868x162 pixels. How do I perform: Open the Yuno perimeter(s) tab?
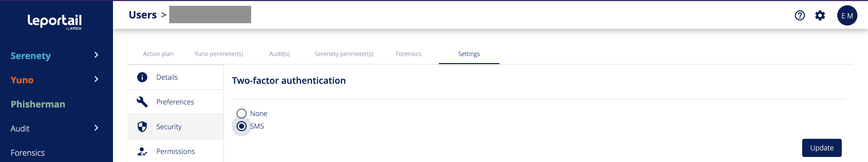tap(219, 54)
